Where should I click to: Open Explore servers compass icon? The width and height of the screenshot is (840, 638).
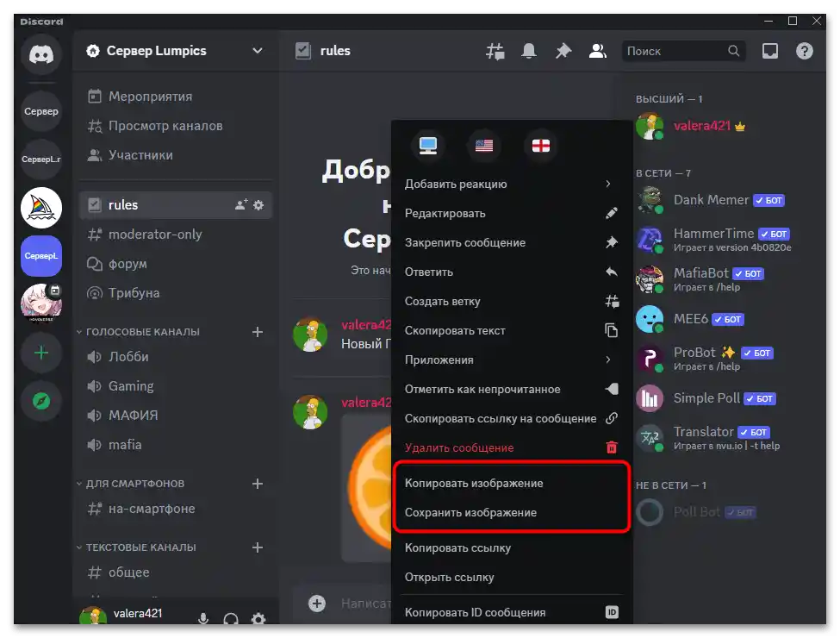coord(41,401)
